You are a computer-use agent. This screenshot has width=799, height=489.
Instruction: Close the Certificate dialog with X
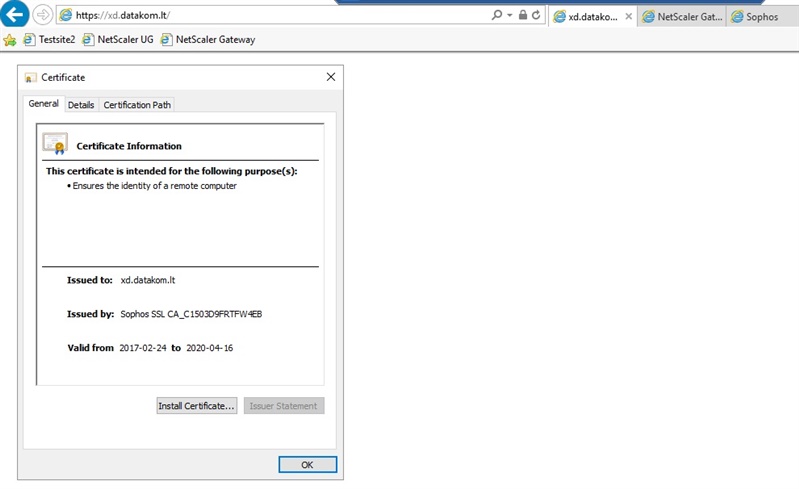(331, 77)
